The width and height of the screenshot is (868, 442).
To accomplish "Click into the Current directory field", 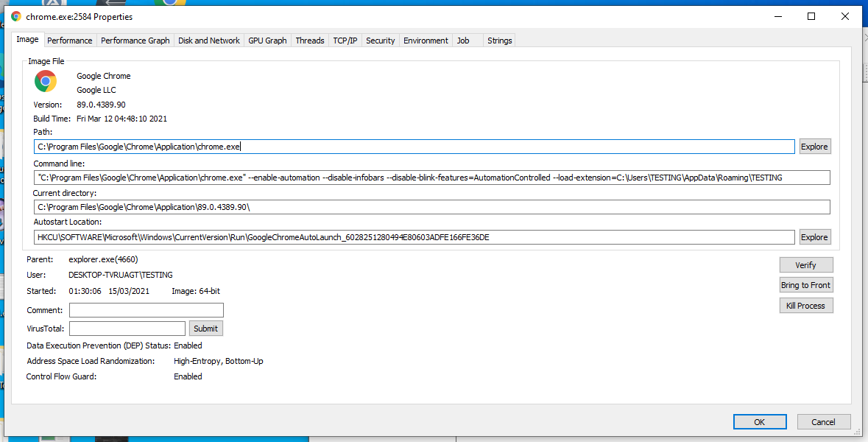I will tap(431, 207).
